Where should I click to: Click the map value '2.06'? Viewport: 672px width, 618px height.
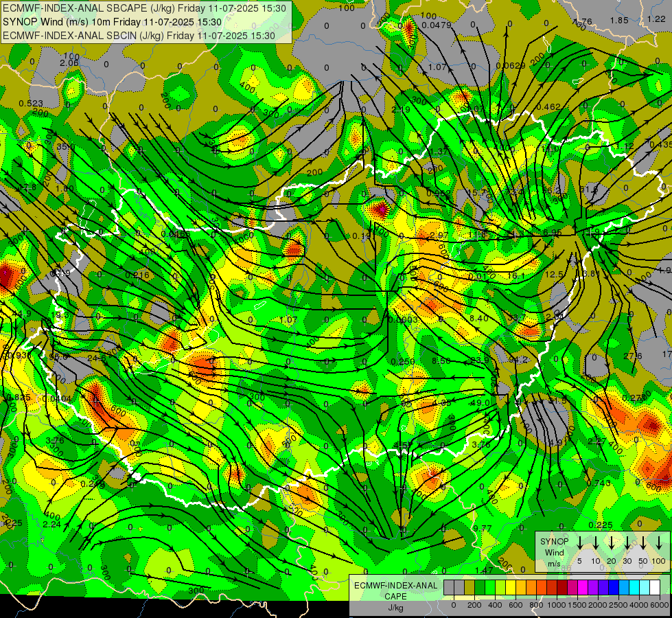point(69,63)
